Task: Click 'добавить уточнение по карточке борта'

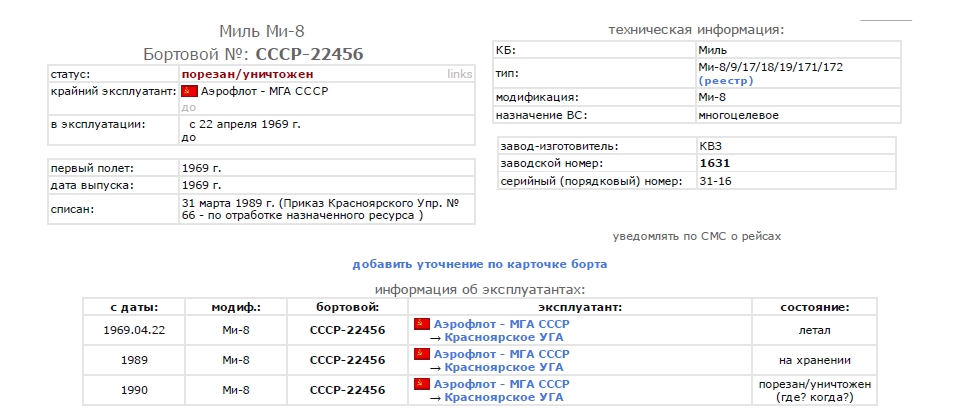Action: [479, 265]
